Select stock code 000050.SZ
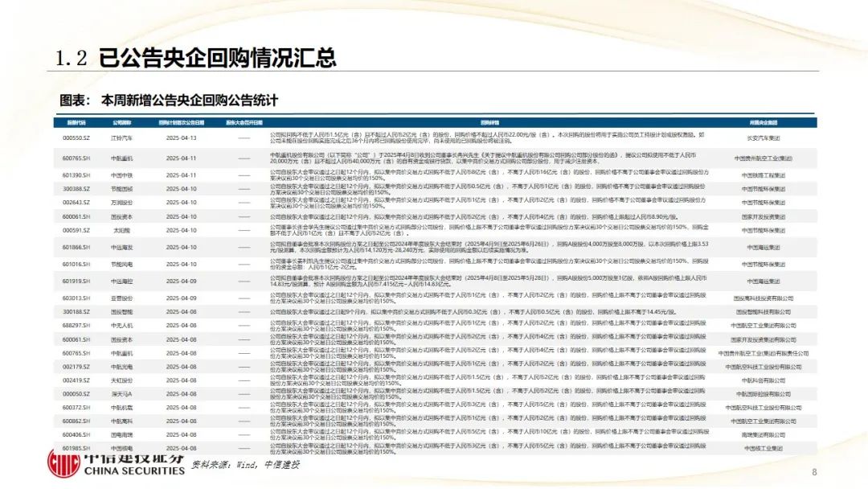The height and width of the screenshot is (489, 868). pyautogui.click(x=76, y=394)
